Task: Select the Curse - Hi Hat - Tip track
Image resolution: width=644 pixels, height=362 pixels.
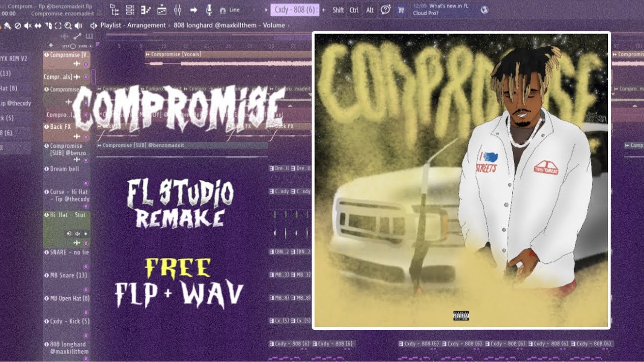Action: tap(66, 199)
